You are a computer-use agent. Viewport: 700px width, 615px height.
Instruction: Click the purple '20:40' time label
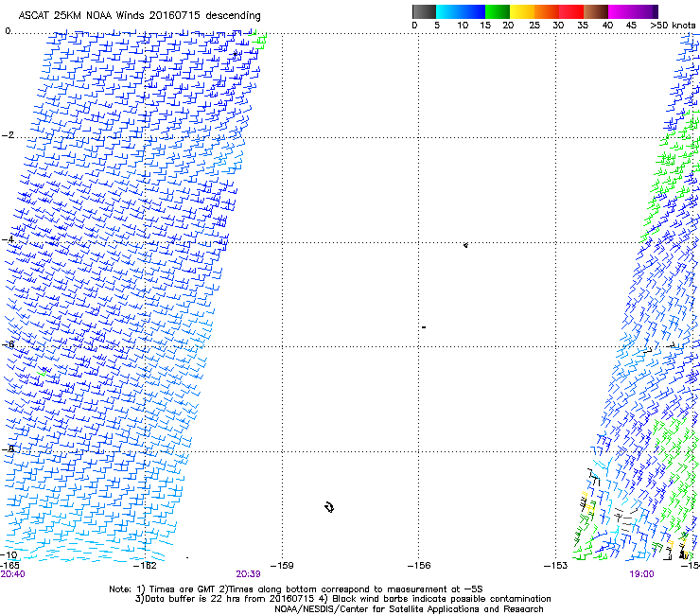click(13, 574)
